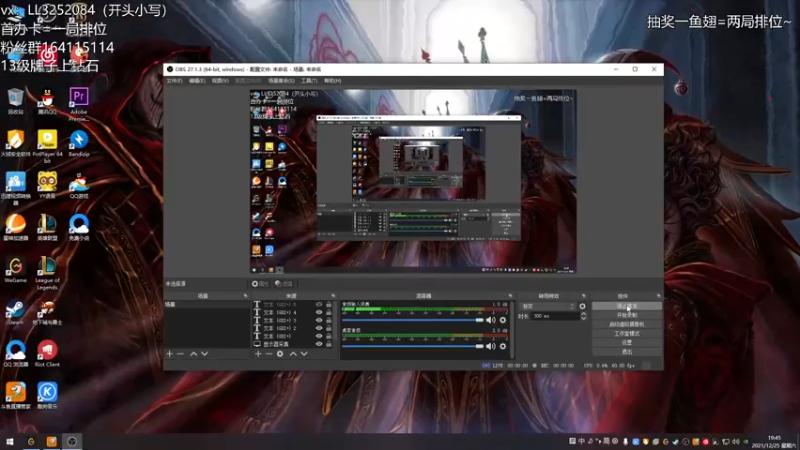
Task: Open 腾讯QQ desktop shortcut
Action: tap(47, 101)
